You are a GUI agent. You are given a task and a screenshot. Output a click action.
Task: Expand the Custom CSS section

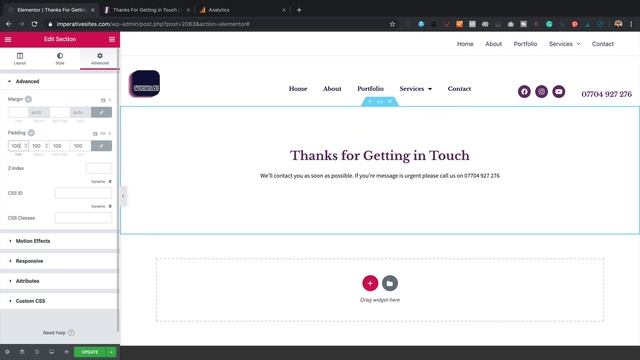[59, 301]
